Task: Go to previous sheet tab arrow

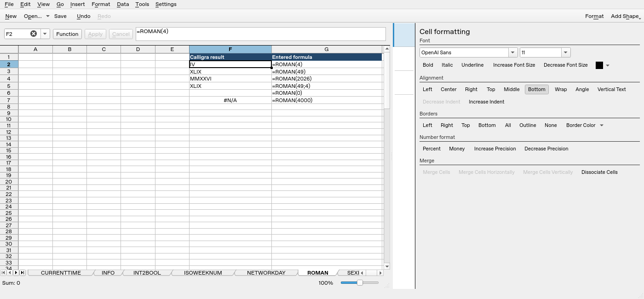Action: click(10, 273)
